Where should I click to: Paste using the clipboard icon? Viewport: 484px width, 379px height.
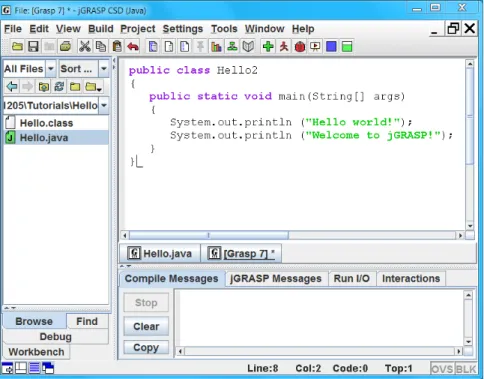117,46
